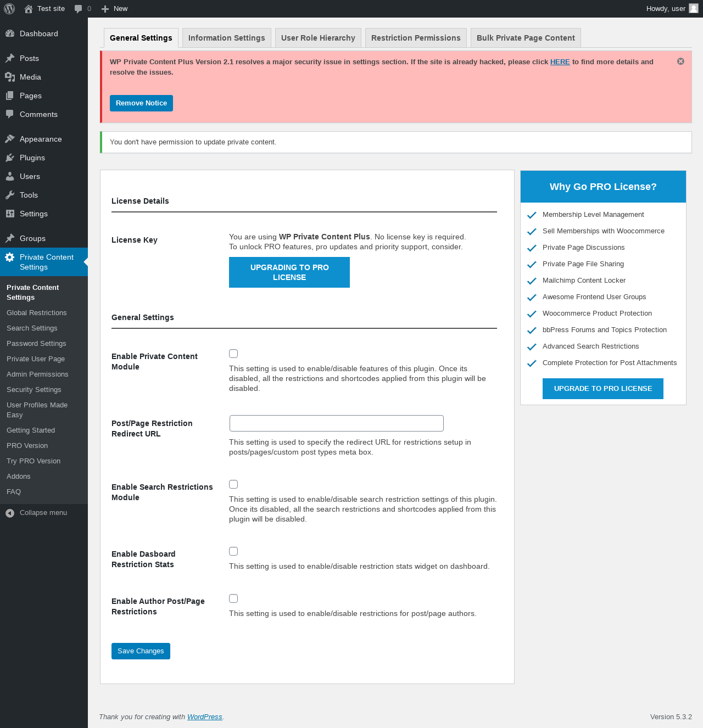This screenshot has width=703, height=728.
Task: Open the User Role Hierarchy tab
Action: [x=318, y=38]
